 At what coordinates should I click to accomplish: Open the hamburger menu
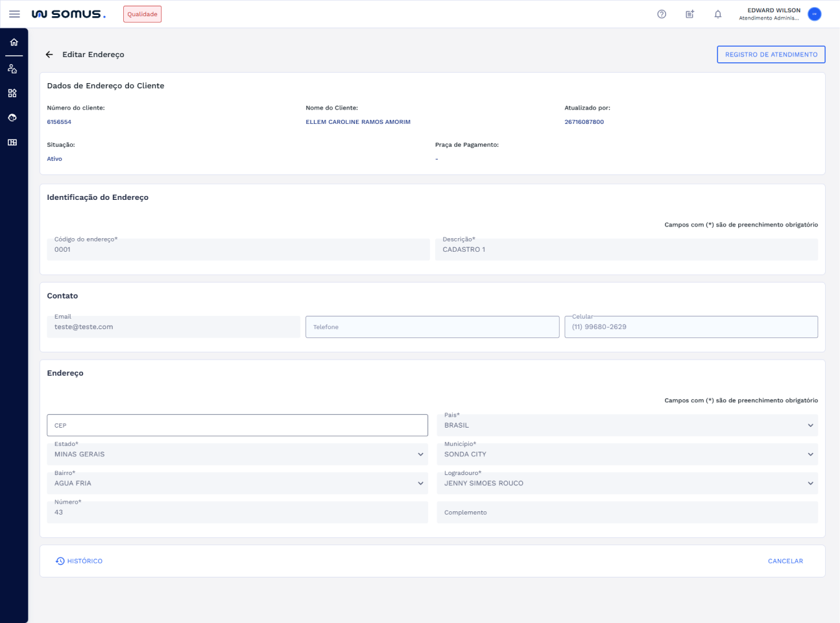[14, 14]
